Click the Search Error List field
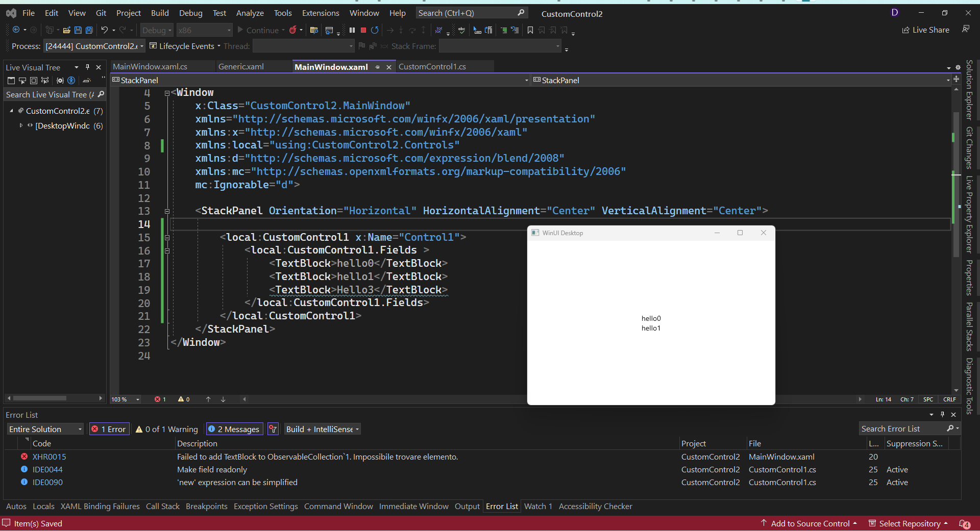Viewport: 980px width, 531px height. (903, 428)
